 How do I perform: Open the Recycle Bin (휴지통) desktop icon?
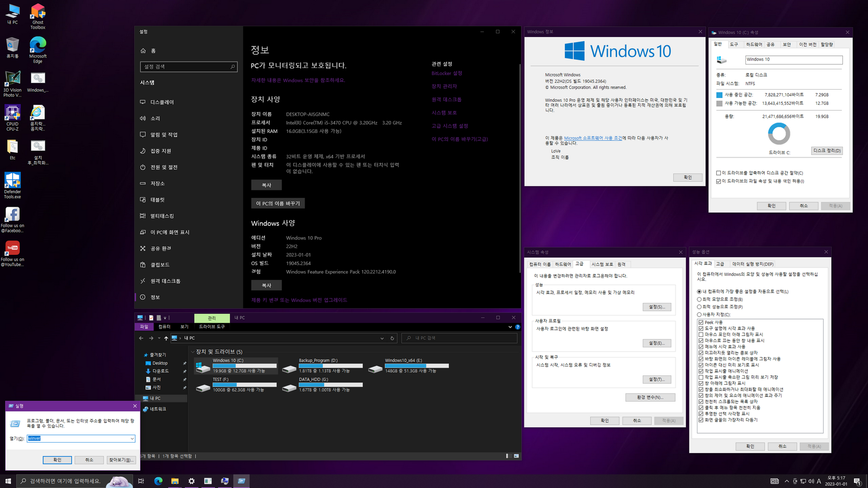coord(12,47)
